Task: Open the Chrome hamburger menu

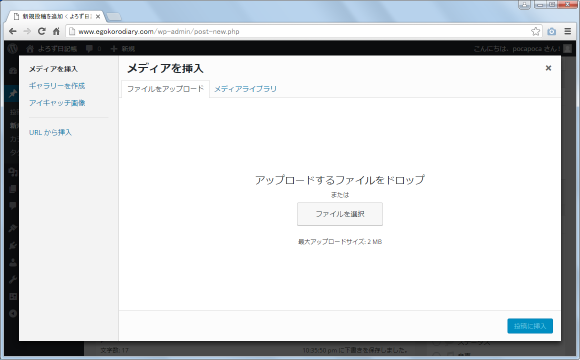Action: 568,31
